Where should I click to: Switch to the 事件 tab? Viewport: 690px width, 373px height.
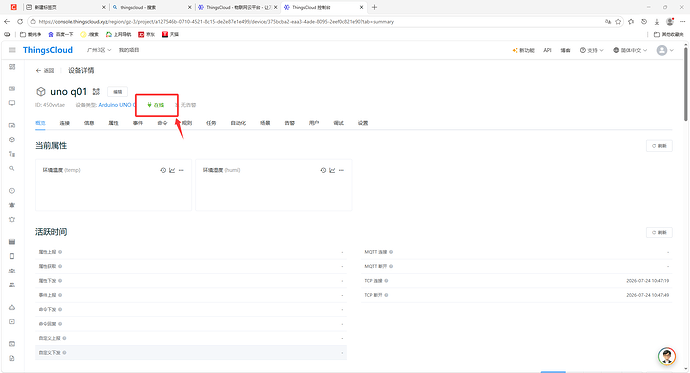(138, 123)
